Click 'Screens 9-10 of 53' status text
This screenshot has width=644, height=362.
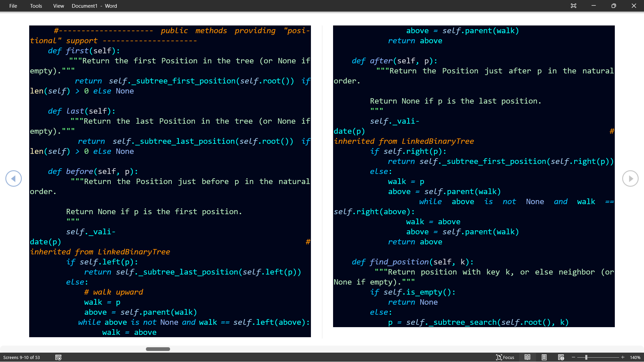pos(21,357)
